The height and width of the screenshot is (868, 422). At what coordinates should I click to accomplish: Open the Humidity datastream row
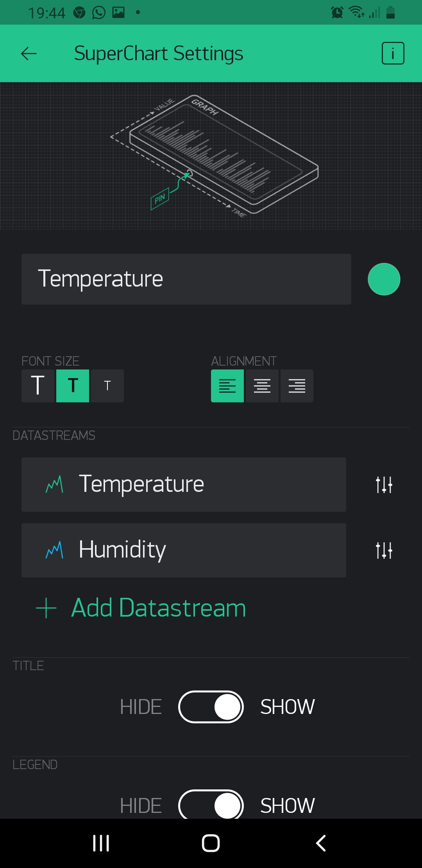pos(184,551)
